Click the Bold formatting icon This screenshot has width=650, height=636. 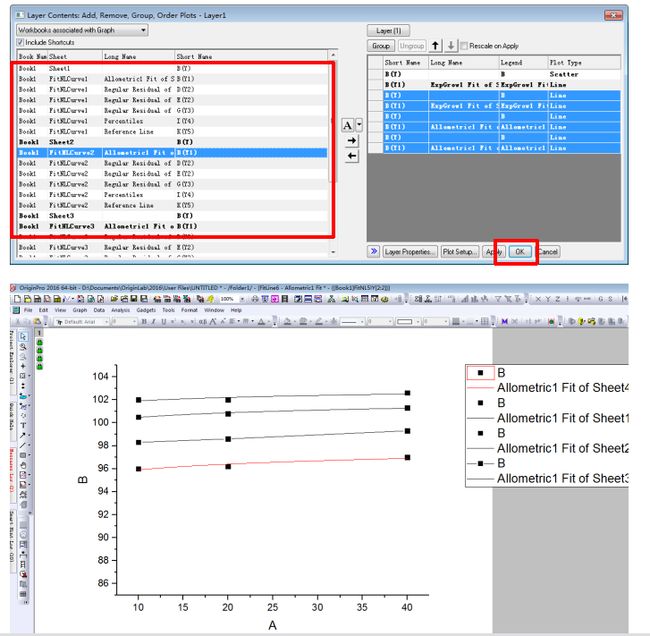pos(144,321)
